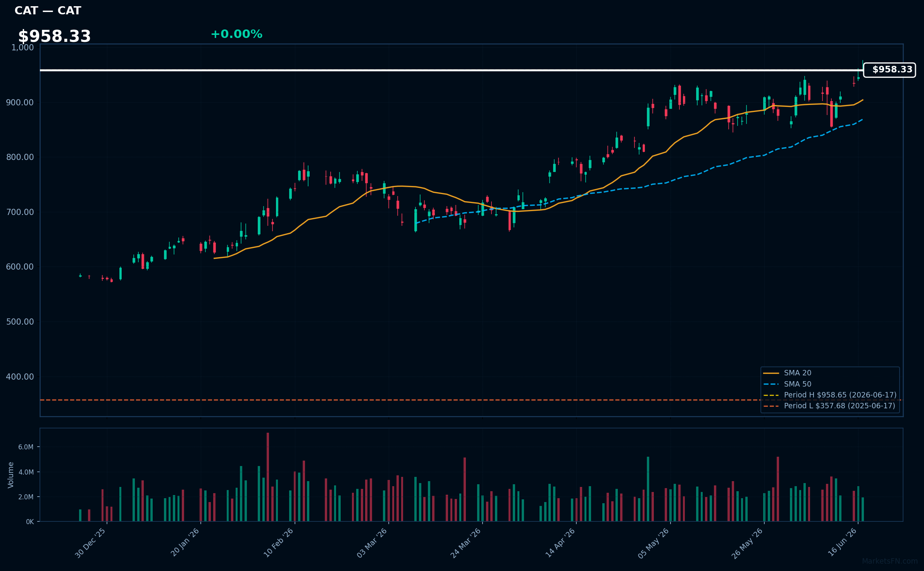This screenshot has height=571, width=924.
Task: Click the "30 Dec '25" date label
Action: (90, 543)
